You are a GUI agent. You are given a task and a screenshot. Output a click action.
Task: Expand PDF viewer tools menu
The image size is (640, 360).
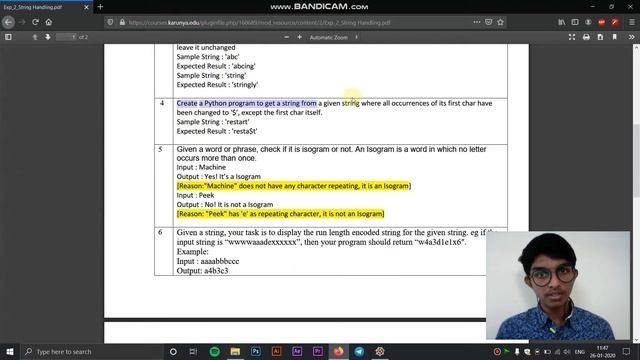coord(631,37)
